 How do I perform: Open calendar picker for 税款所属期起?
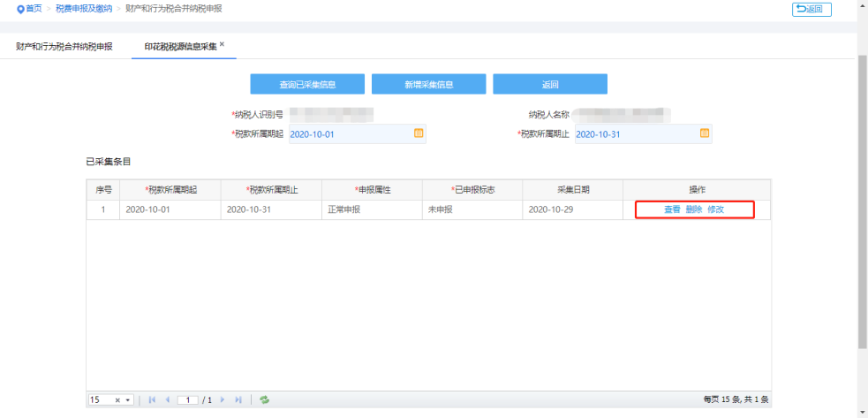tap(419, 133)
